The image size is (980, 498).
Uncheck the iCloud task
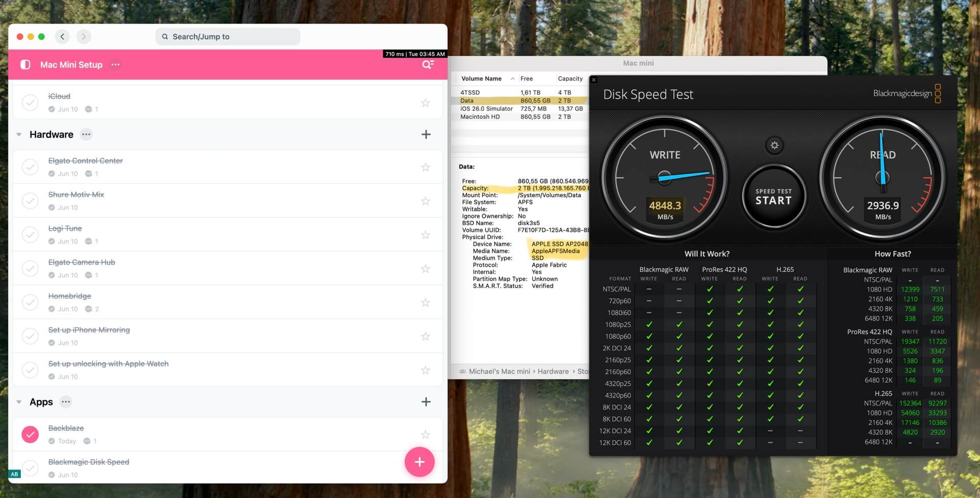tap(30, 103)
